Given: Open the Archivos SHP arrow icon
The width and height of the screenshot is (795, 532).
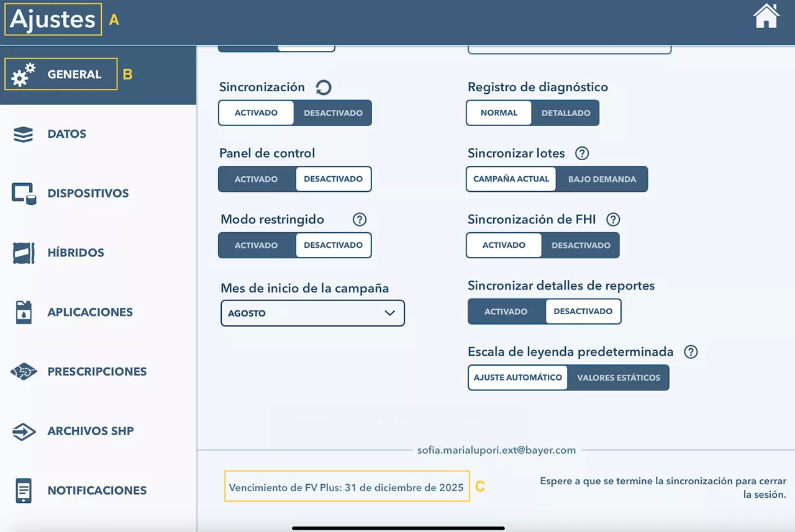Looking at the screenshot, I should (23, 431).
